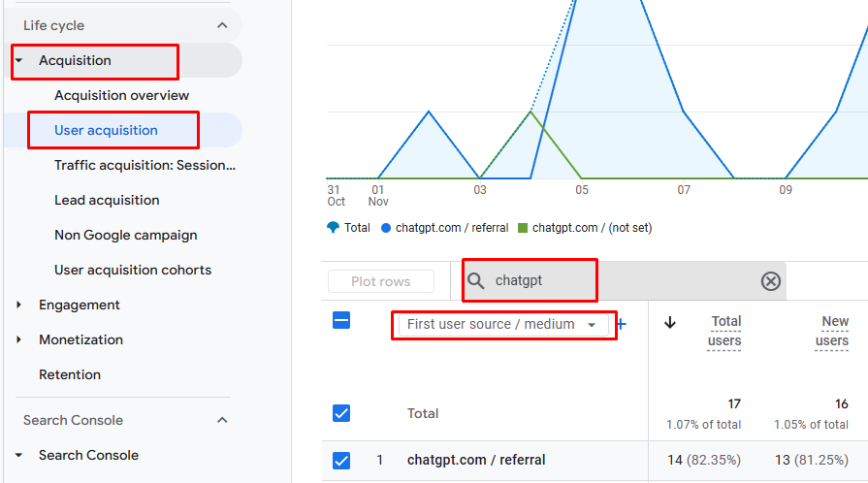Collapse the Acquisition tree arrow
This screenshot has width=868, height=483.
tap(18, 60)
